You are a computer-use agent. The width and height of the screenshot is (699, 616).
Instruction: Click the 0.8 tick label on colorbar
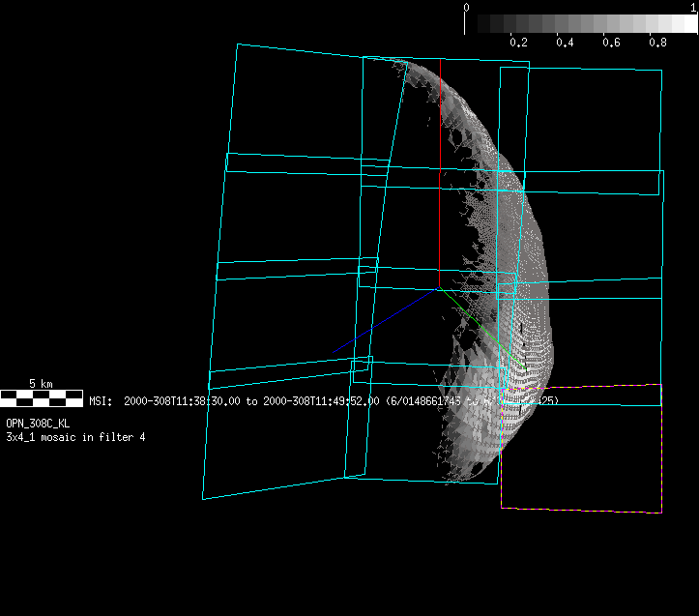657,43
